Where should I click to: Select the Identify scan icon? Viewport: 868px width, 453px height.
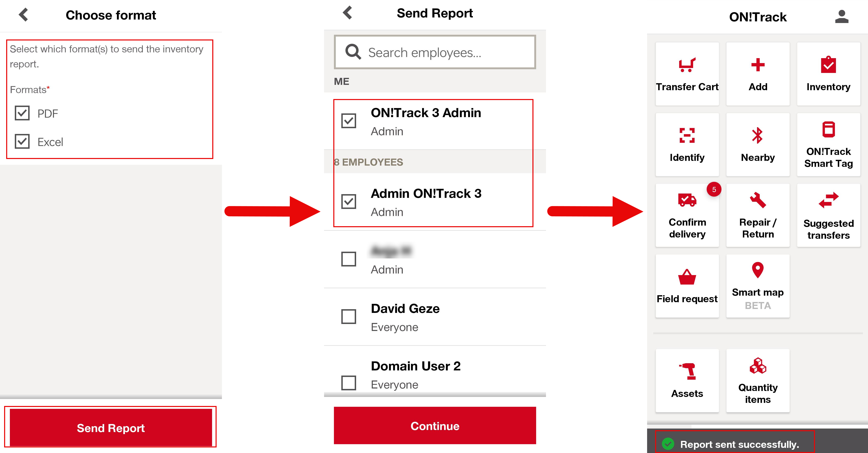pyautogui.click(x=687, y=135)
